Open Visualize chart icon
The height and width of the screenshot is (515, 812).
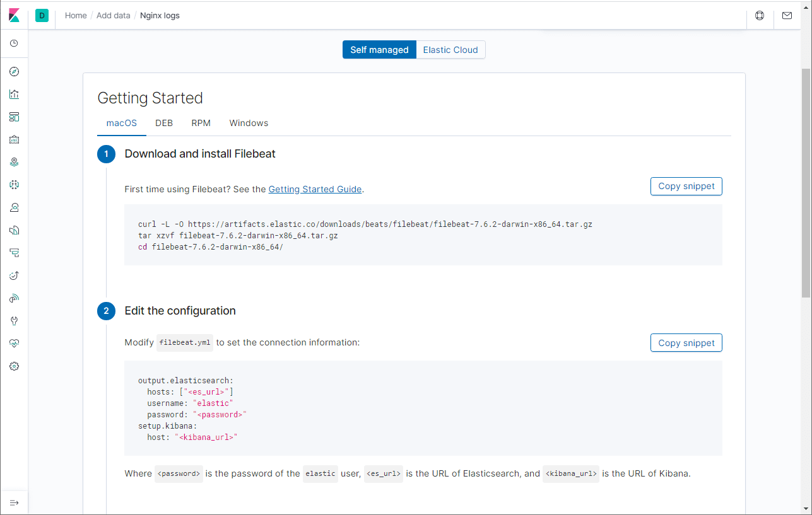tap(15, 94)
